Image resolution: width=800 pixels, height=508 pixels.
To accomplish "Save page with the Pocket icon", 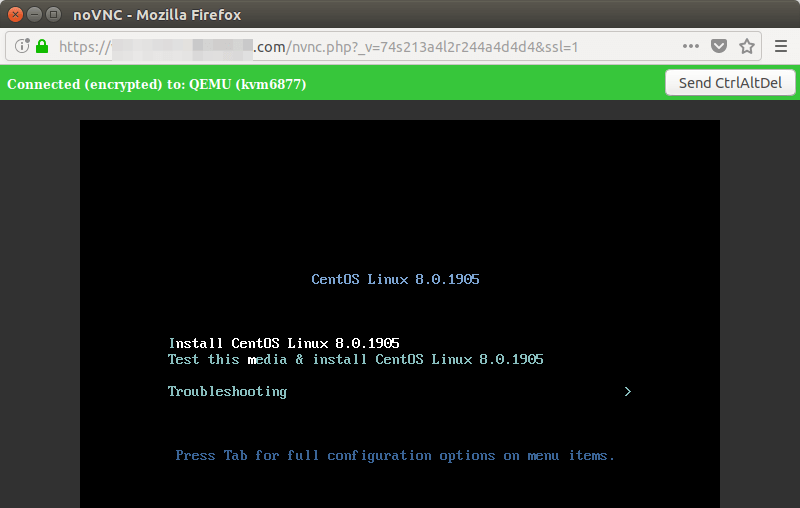I will coord(719,47).
